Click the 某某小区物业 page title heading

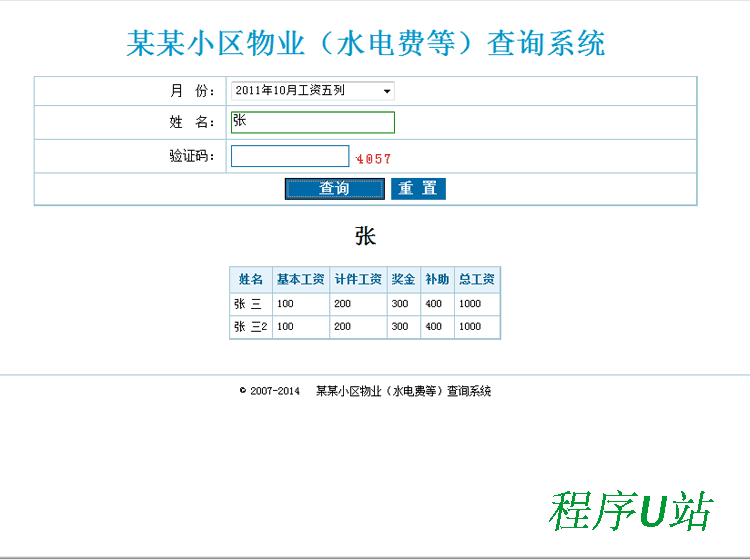click(x=366, y=43)
